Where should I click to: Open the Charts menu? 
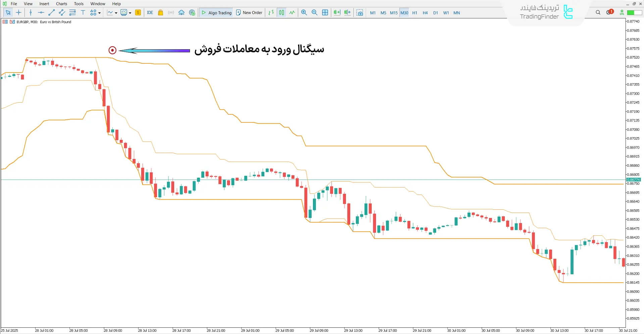[61, 4]
